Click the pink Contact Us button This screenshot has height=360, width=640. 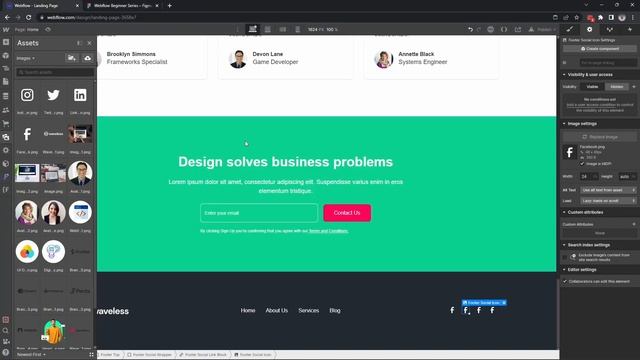tap(347, 213)
